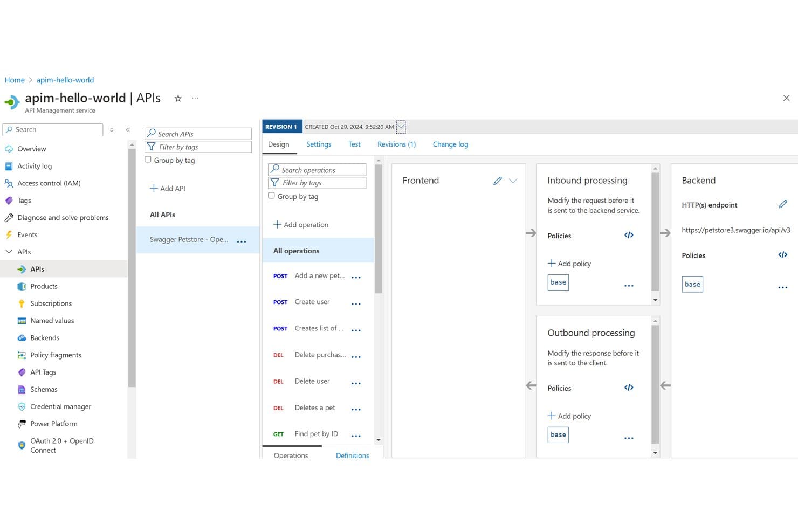Open Backend base policy ellipsis menu

(x=783, y=288)
